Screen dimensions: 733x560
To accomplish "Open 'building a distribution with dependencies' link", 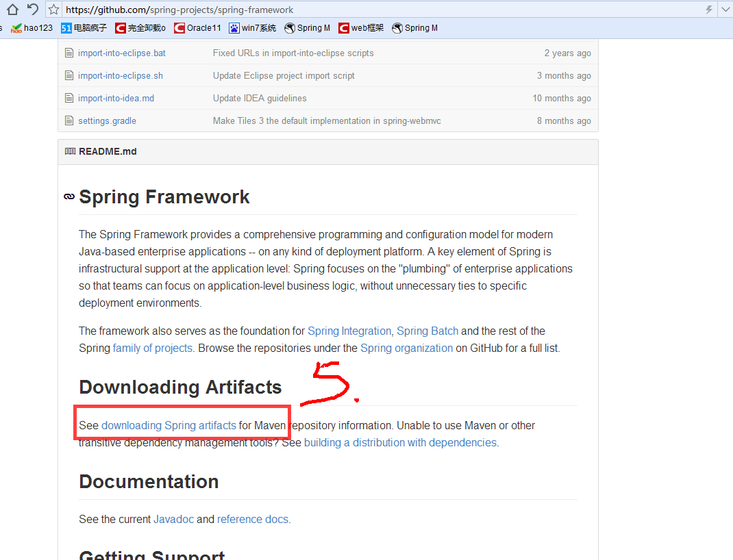I will click(x=400, y=443).
